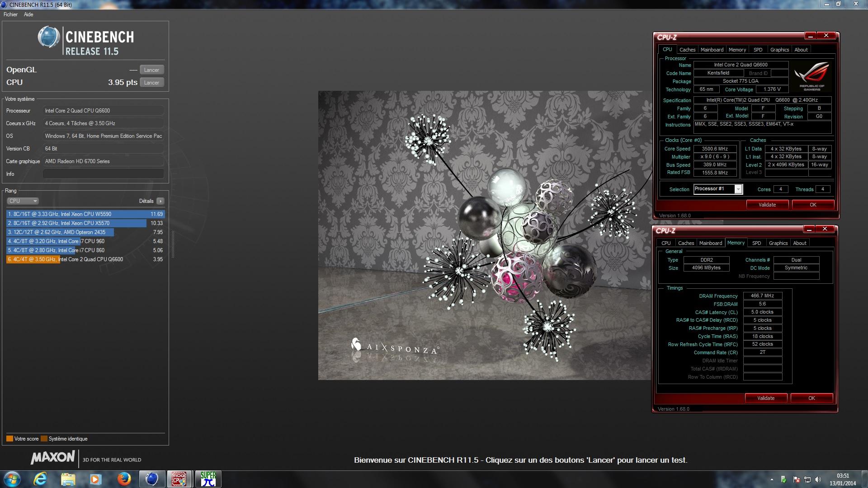Image resolution: width=868 pixels, height=488 pixels.
Task: Click the Rang panel resize grip handle
Action: point(172,244)
